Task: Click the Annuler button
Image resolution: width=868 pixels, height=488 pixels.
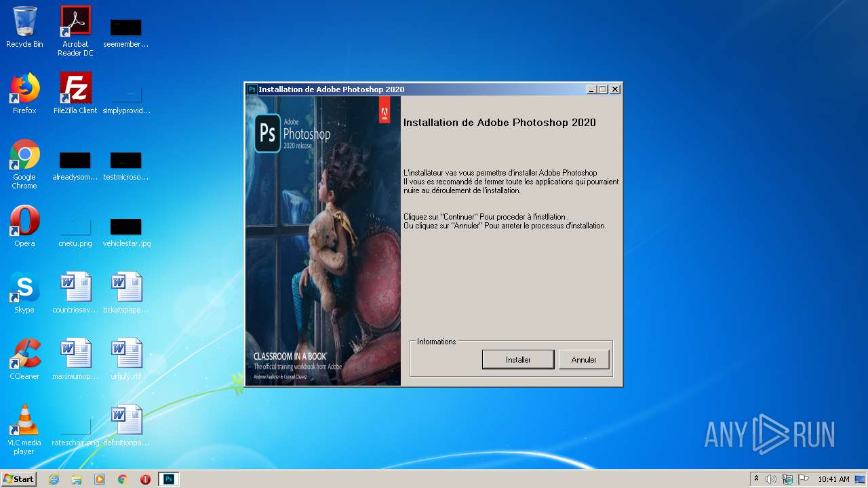Action: (584, 360)
